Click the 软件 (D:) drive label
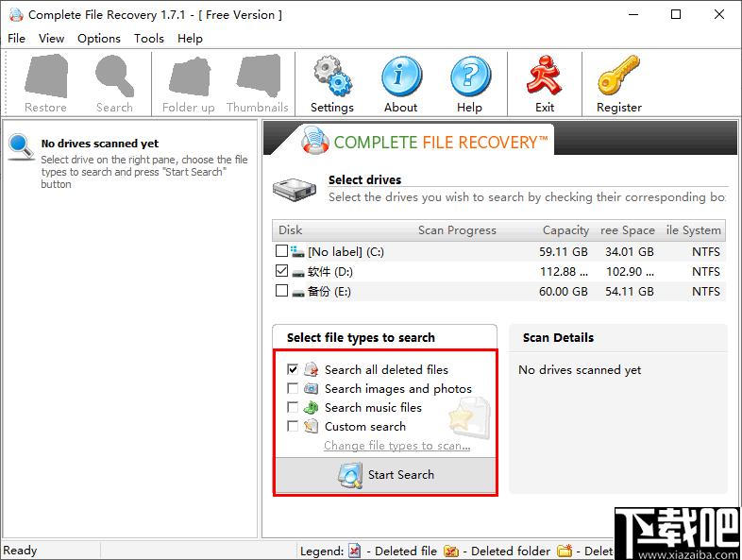Screen dimensions: 742x560 click(329, 272)
